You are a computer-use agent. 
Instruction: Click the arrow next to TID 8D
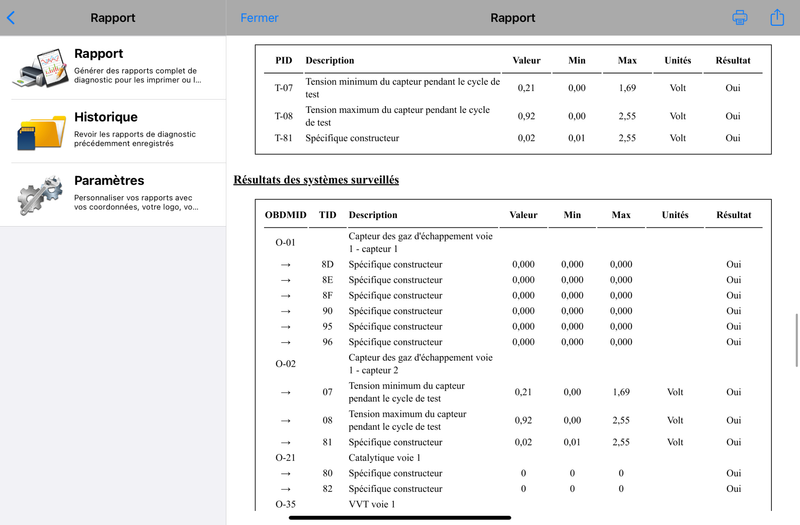[x=286, y=265]
